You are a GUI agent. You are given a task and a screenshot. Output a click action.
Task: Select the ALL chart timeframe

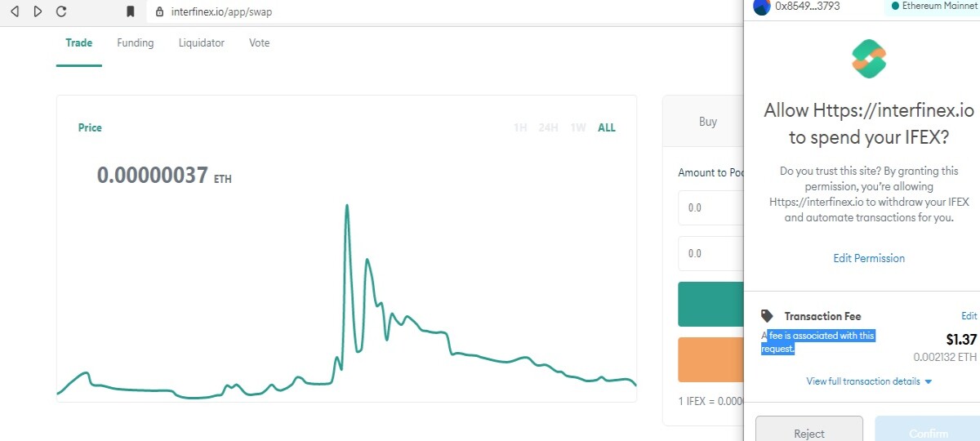coord(607,127)
